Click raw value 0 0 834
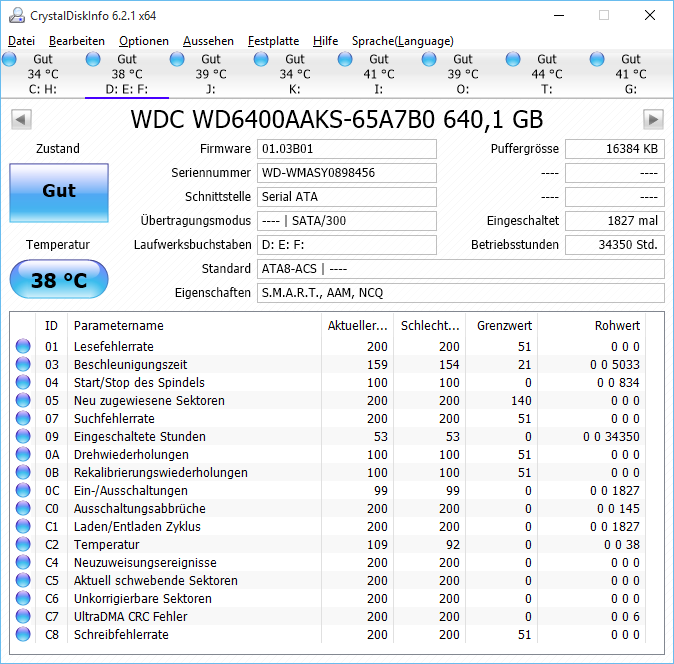This screenshot has width=674, height=664. click(x=618, y=382)
